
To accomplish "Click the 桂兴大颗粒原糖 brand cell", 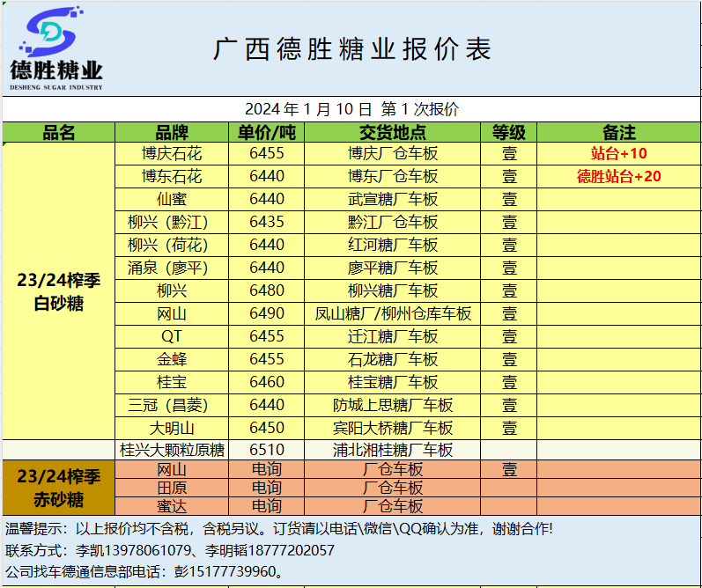I will 172,450.
